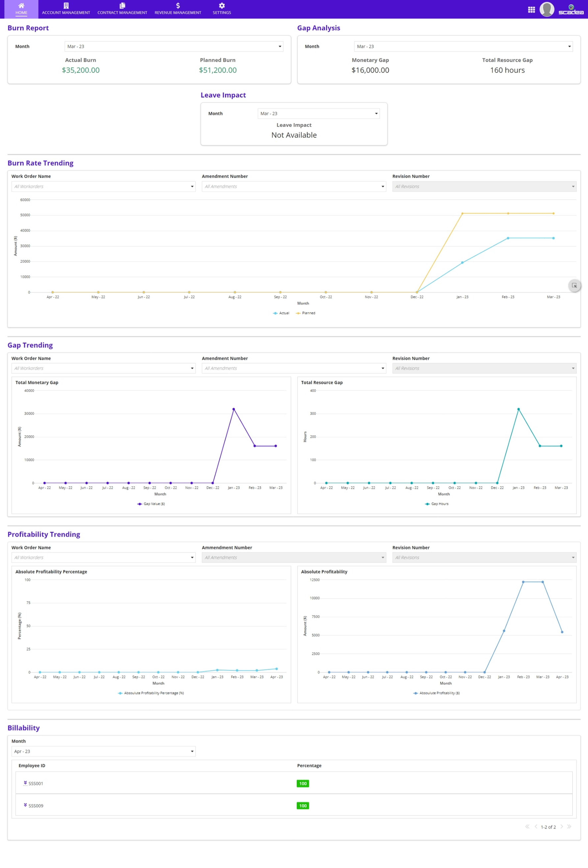Open Revenue Management menu
The width and height of the screenshot is (588, 868).
(178, 9)
